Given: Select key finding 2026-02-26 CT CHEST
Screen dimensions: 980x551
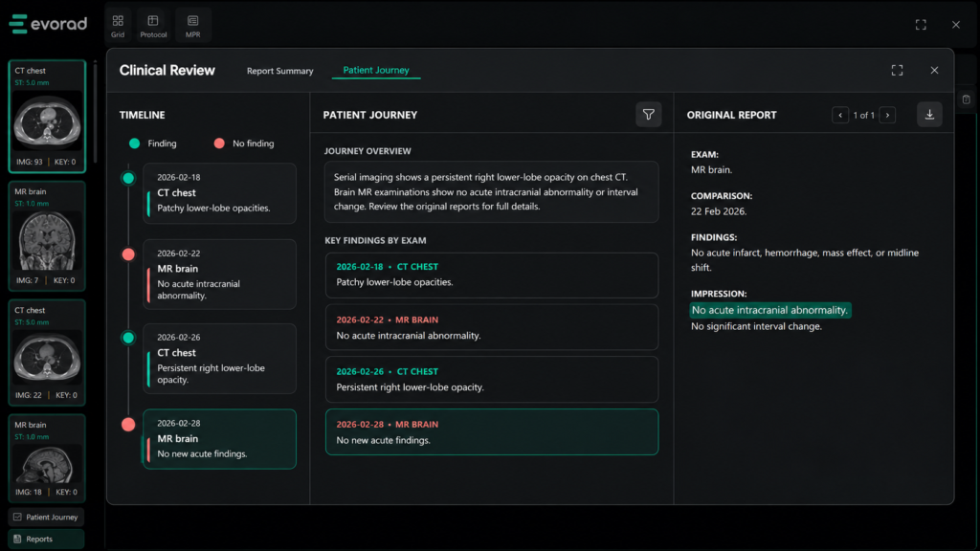Looking at the screenshot, I should click(x=492, y=379).
